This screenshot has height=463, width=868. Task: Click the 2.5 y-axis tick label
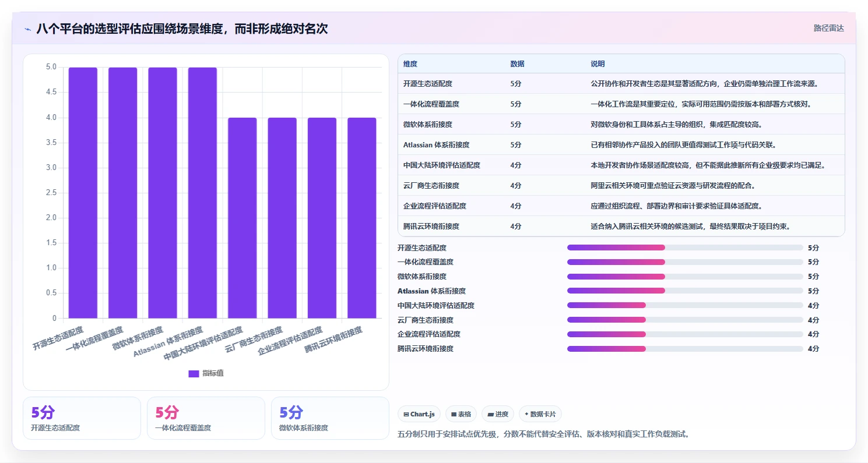point(51,193)
